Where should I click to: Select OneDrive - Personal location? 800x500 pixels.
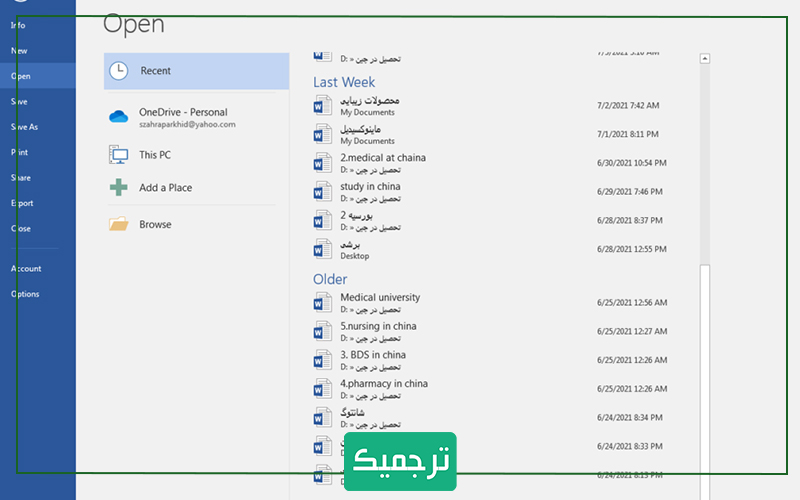[183, 112]
